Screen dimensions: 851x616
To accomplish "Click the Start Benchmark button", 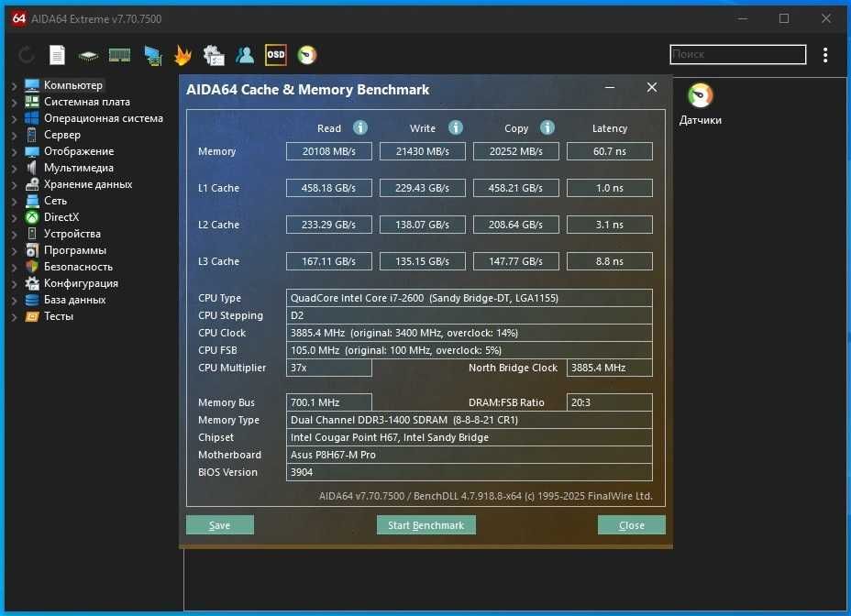I will 426,525.
